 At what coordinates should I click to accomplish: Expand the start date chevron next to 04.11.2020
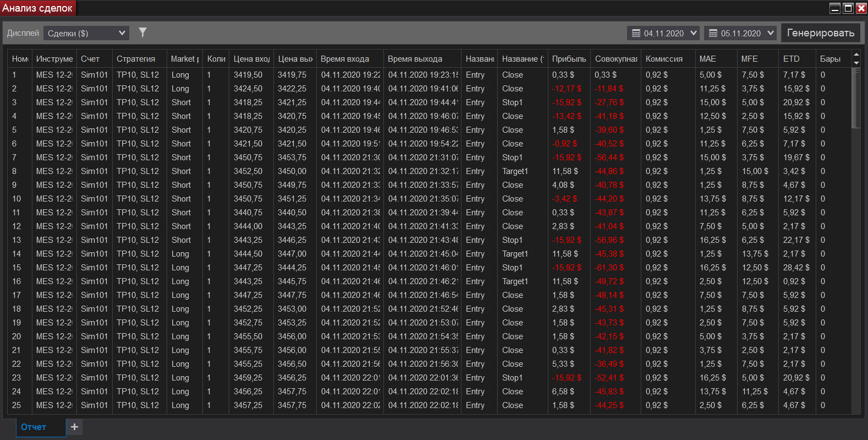tap(694, 33)
